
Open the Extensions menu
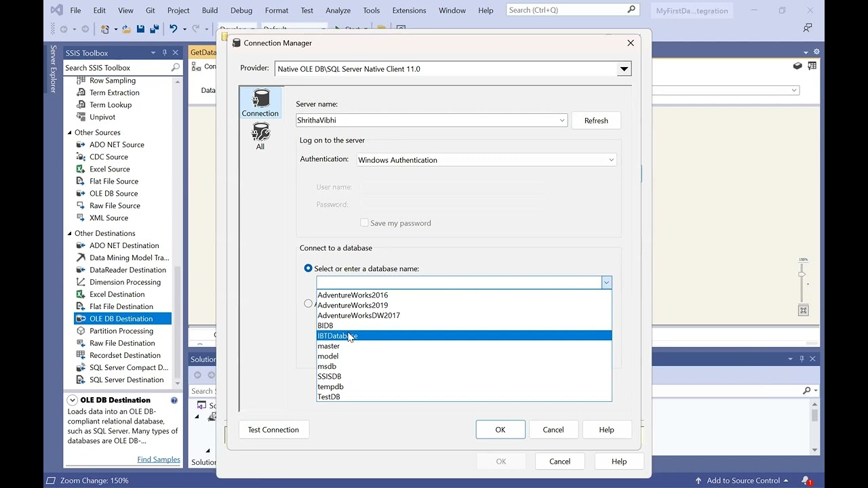pyautogui.click(x=410, y=11)
